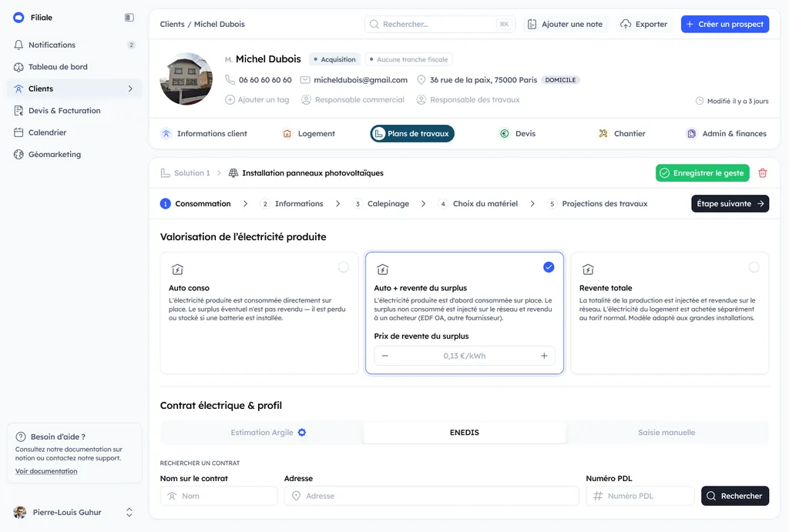Viewport: 789px width, 532px height.
Task: Click the Auto + revente du surplus checkmark
Action: (549, 267)
